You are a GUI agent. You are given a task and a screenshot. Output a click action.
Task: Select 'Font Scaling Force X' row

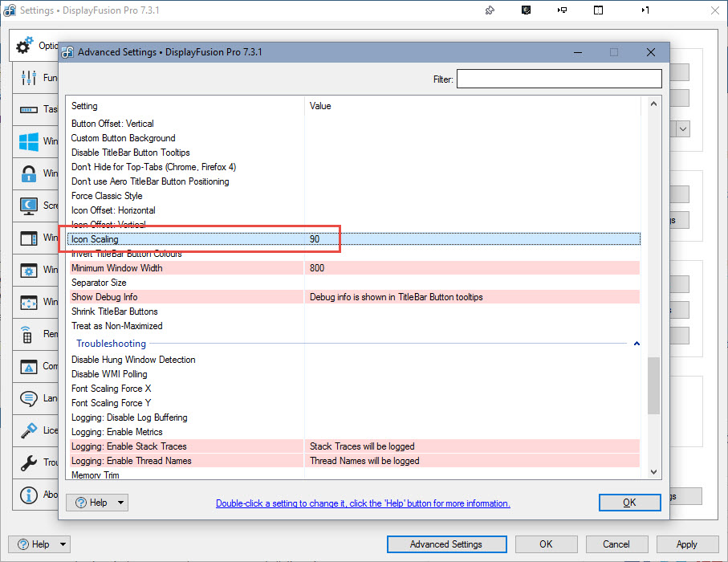point(354,389)
